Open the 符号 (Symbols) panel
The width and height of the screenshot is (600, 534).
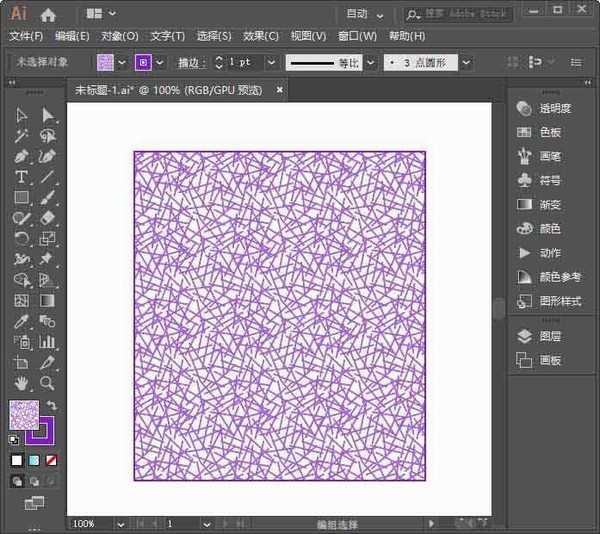coord(549,180)
